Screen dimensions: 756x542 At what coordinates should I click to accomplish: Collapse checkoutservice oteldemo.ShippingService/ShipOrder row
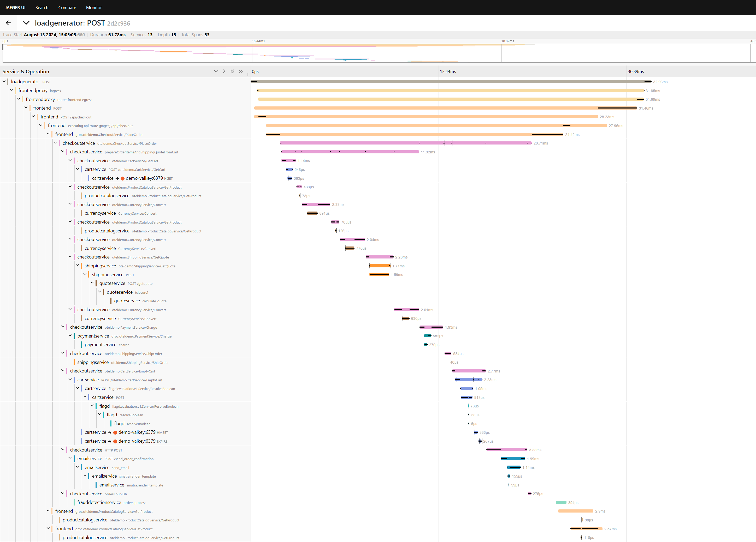coord(63,353)
